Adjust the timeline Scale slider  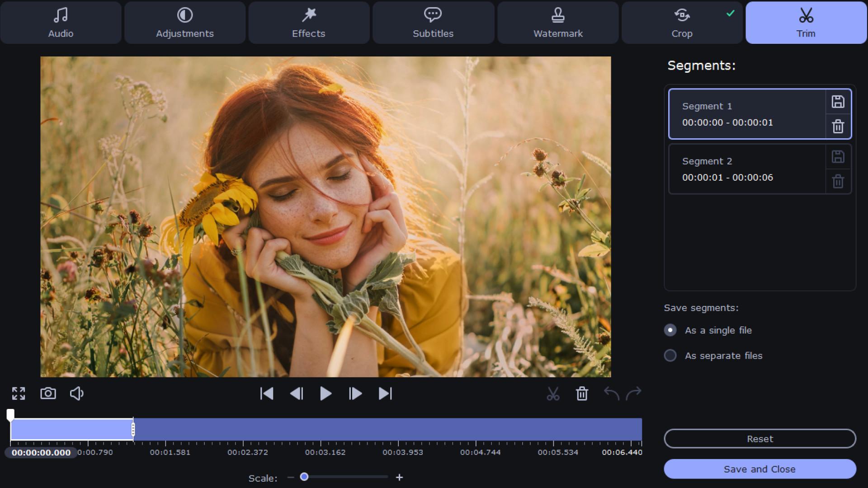305,477
